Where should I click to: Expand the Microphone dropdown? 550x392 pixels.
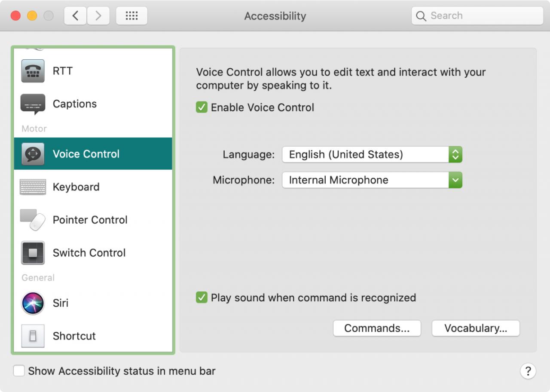[372, 180]
